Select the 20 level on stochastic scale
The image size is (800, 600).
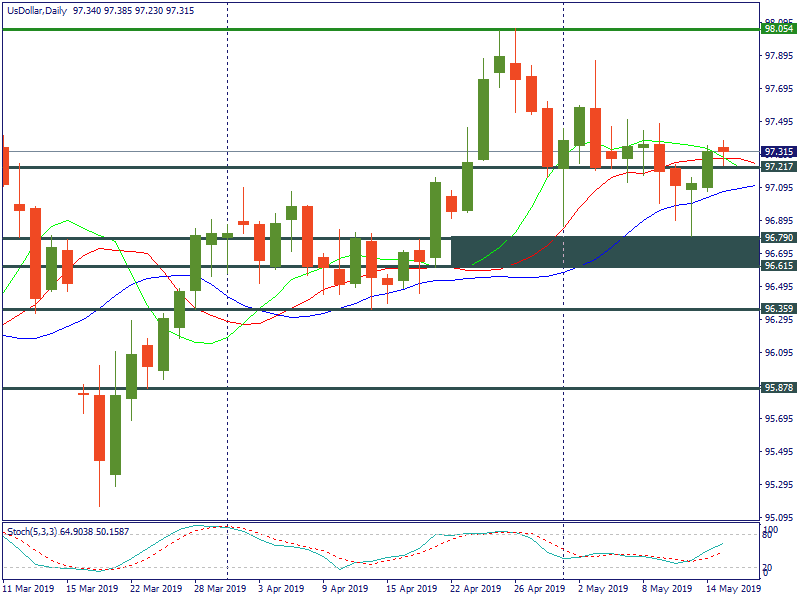[770, 567]
